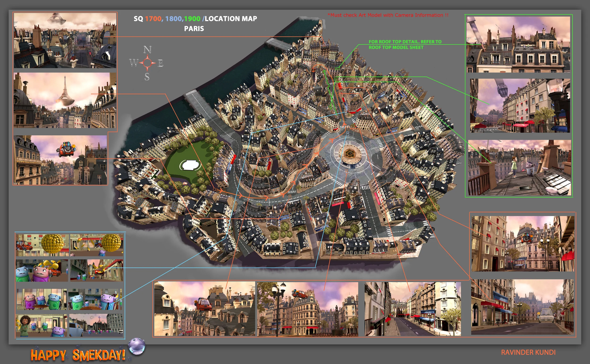Image resolution: width=590 pixels, height=364 pixels.
Task: Open the spaceship over rooftops thumbnail
Action: [65, 40]
